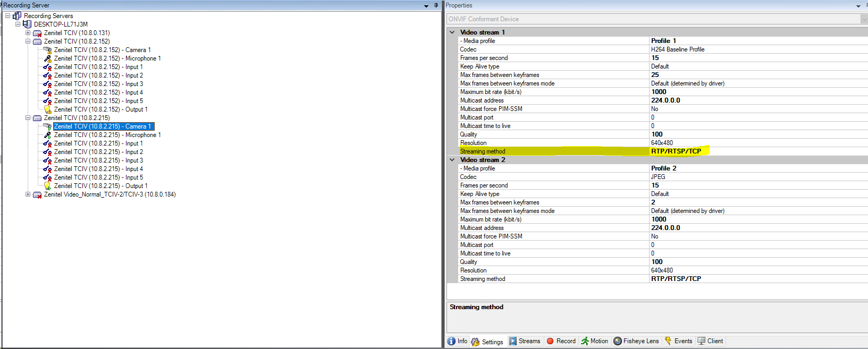The height and width of the screenshot is (349, 868).
Task: Click Video stream 1 Keep Alive type value Default
Action: (660, 66)
